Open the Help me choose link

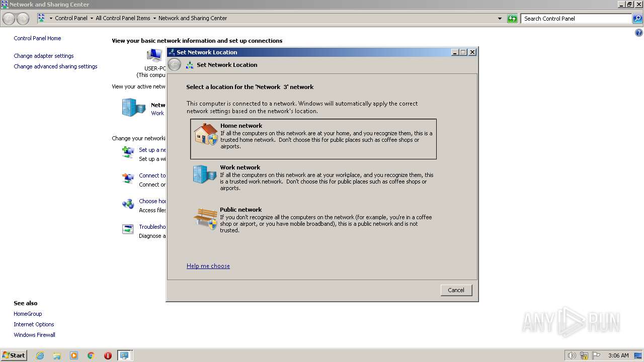point(208,266)
